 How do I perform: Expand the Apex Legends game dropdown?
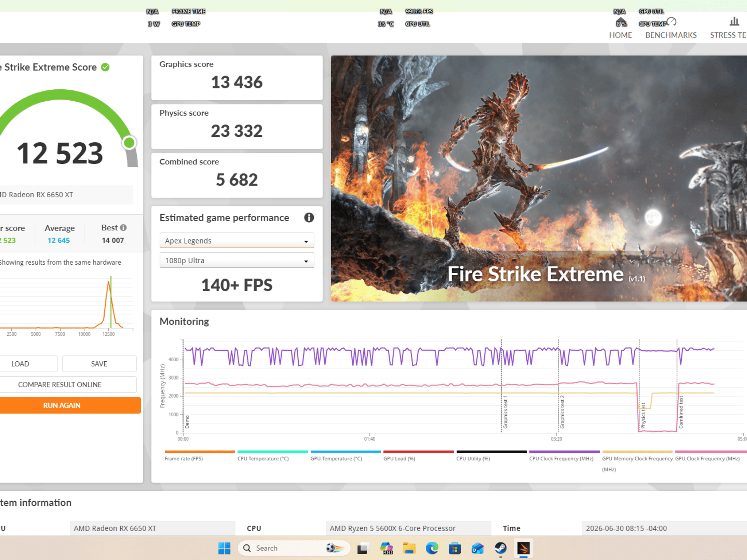(x=237, y=241)
